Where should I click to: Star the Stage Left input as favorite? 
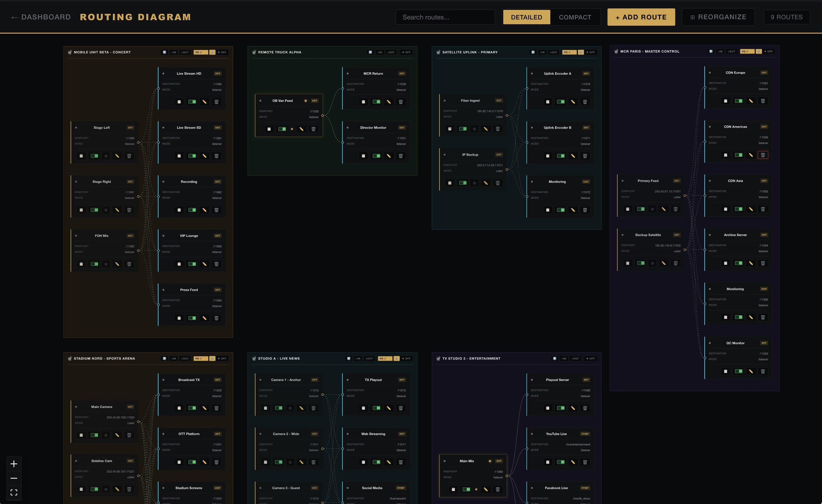click(x=106, y=156)
